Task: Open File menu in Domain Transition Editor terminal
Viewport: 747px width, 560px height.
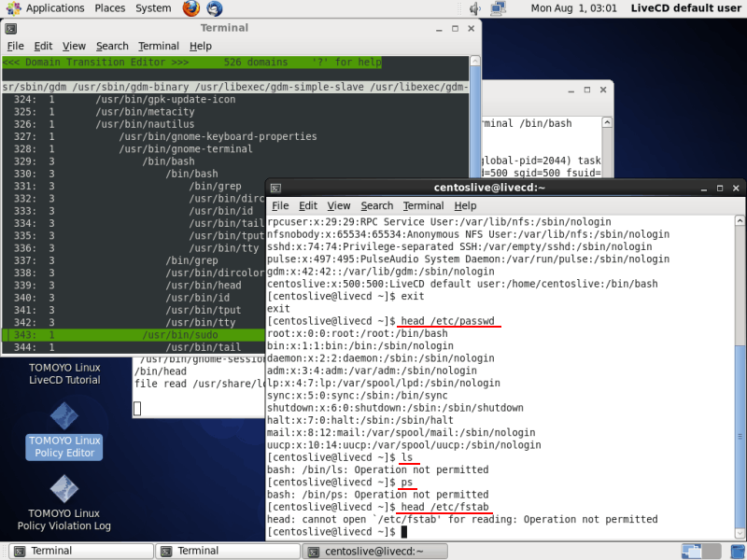Action: point(15,46)
